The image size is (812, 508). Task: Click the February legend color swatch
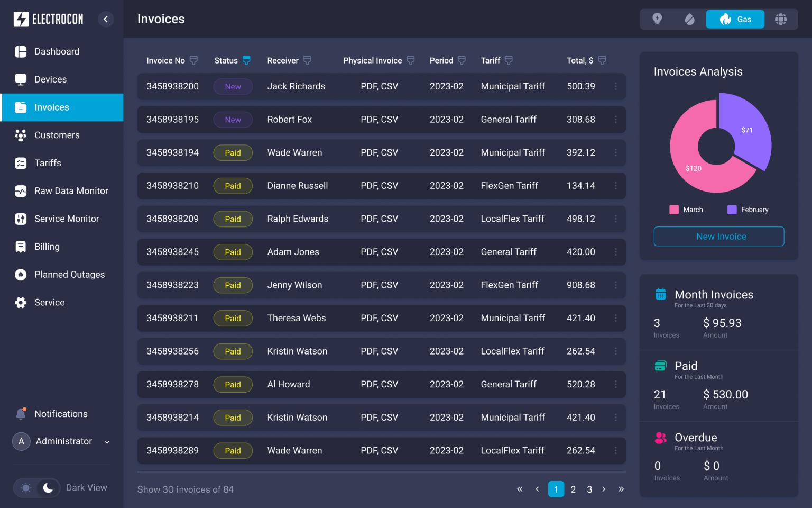coord(732,210)
